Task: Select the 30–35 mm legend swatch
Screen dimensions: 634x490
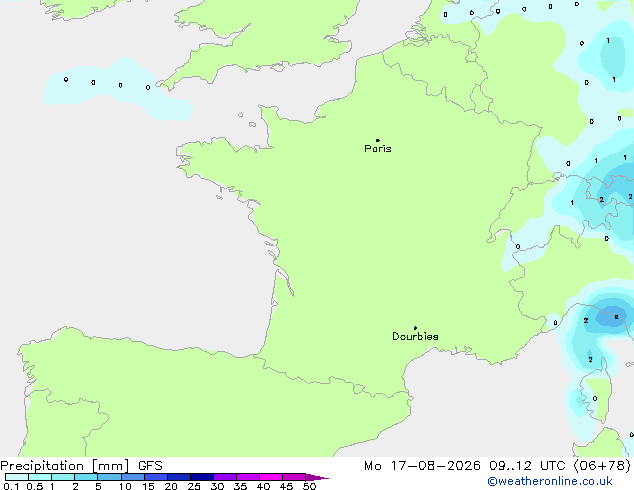Action: tap(225, 477)
